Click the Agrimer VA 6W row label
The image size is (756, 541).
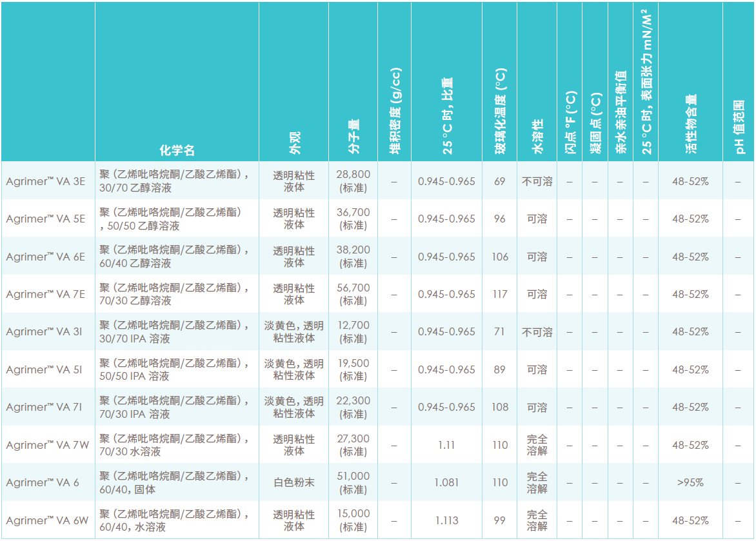point(47,520)
